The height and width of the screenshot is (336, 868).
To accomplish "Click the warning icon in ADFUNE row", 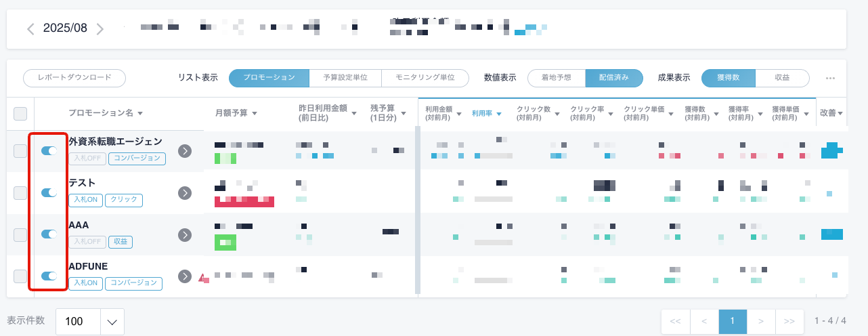I will pos(202,278).
